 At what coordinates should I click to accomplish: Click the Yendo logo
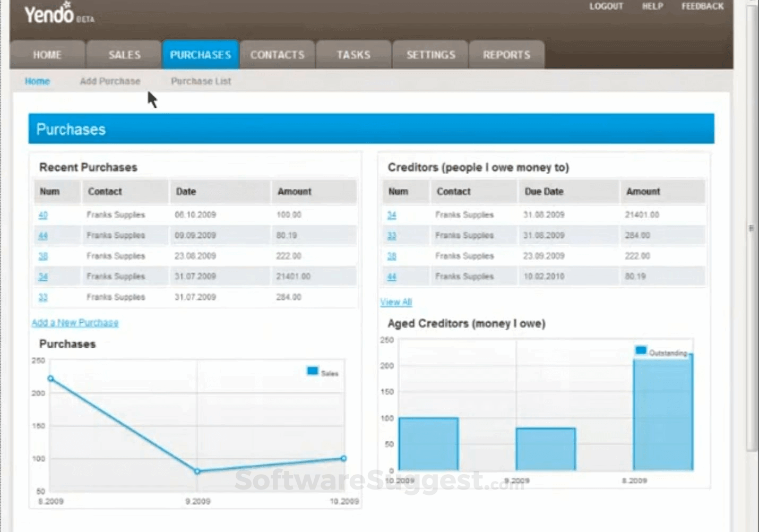click(x=49, y=14)
